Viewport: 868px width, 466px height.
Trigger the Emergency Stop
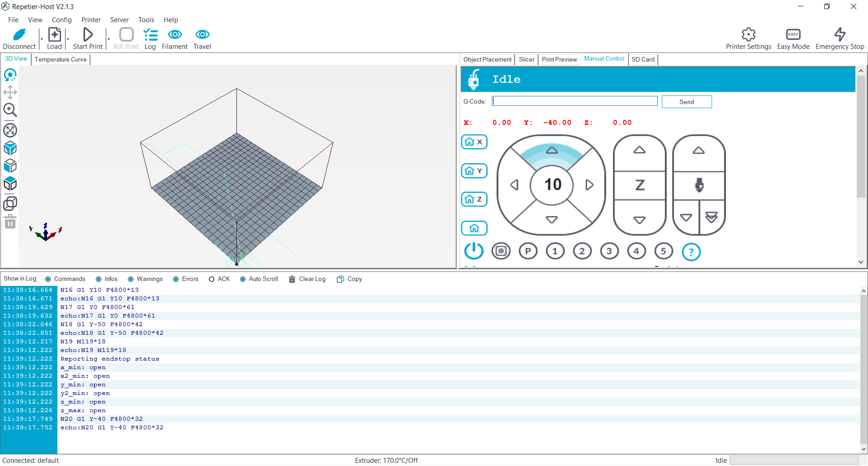pyautogui.click(x=840, y=38)
